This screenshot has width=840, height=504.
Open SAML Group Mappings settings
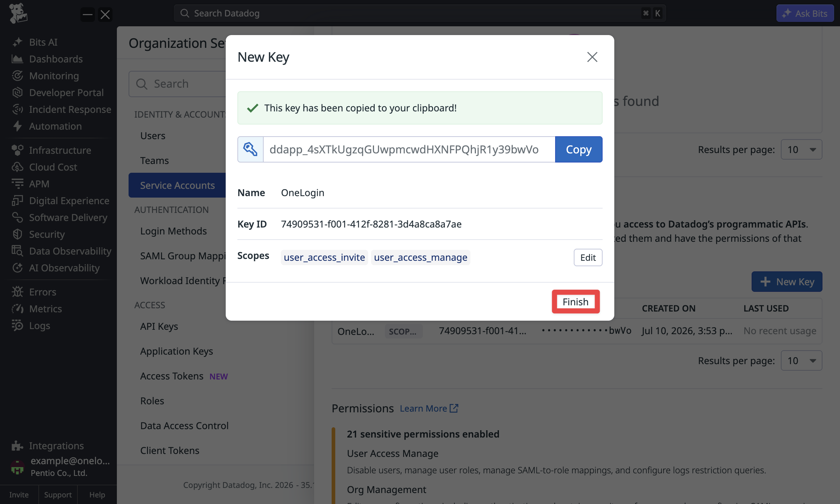coord(183,256)
